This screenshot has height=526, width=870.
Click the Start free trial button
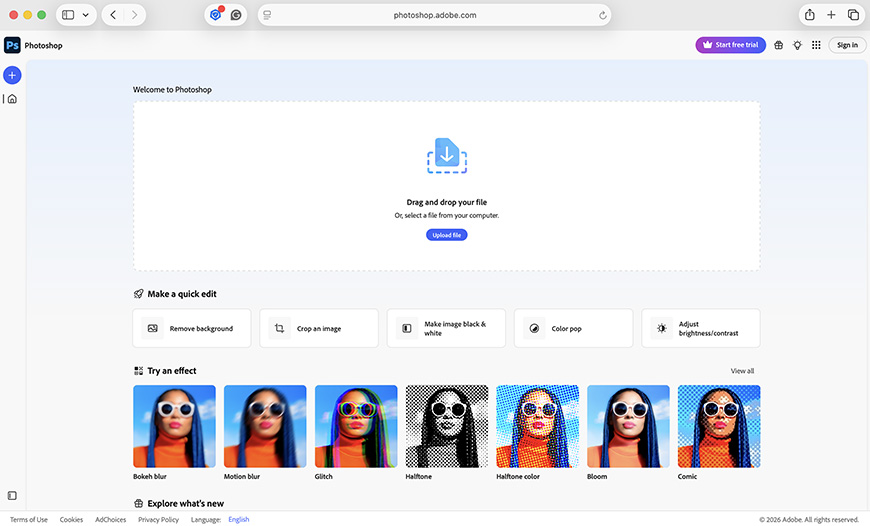click(731, 45)
